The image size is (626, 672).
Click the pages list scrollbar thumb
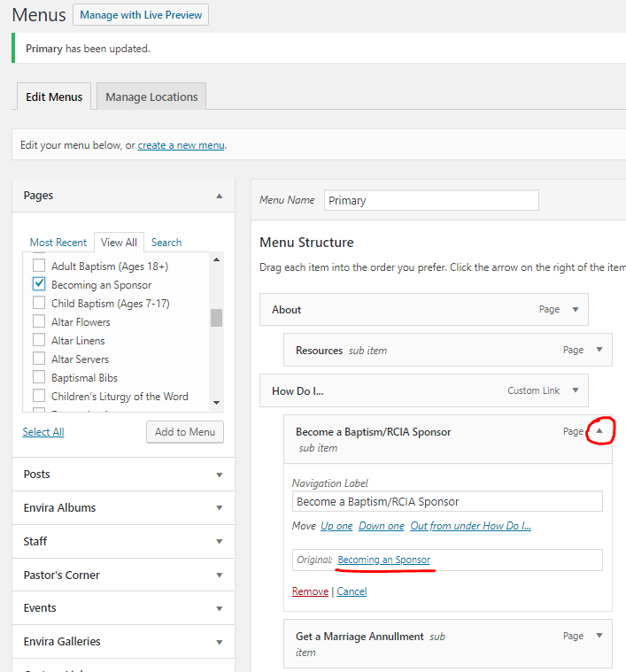click(216, 318)
